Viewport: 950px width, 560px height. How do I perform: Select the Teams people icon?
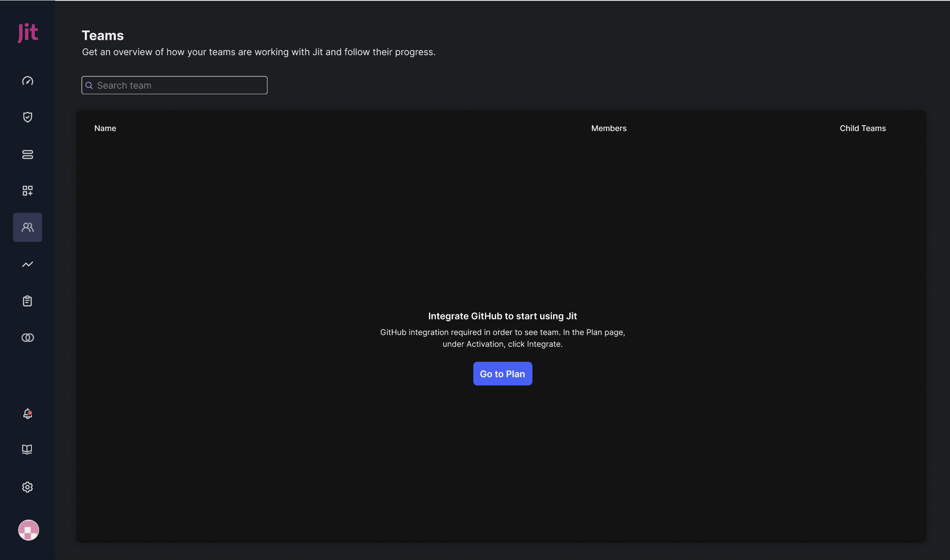[28, 227]
